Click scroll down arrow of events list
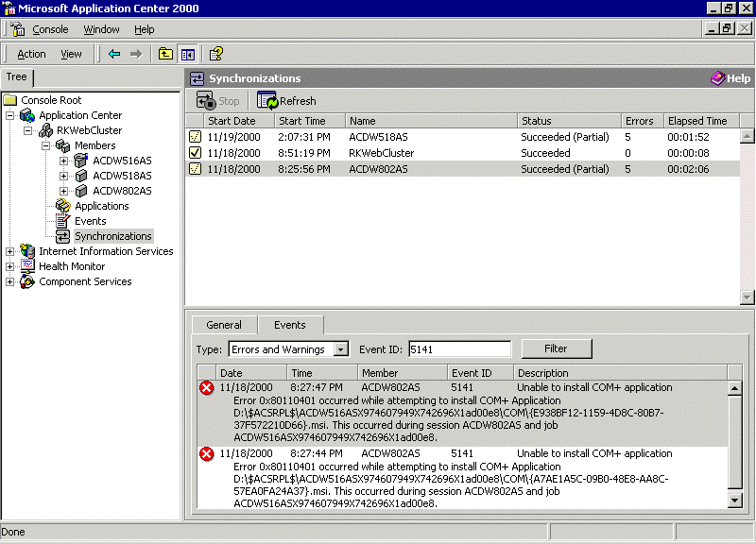The image size is (756, 544). 734,501
